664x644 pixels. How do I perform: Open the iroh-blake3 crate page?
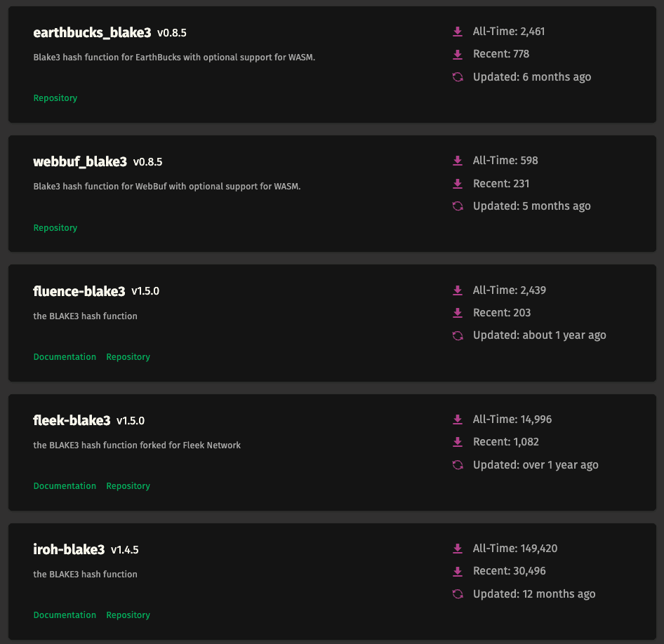69,550
